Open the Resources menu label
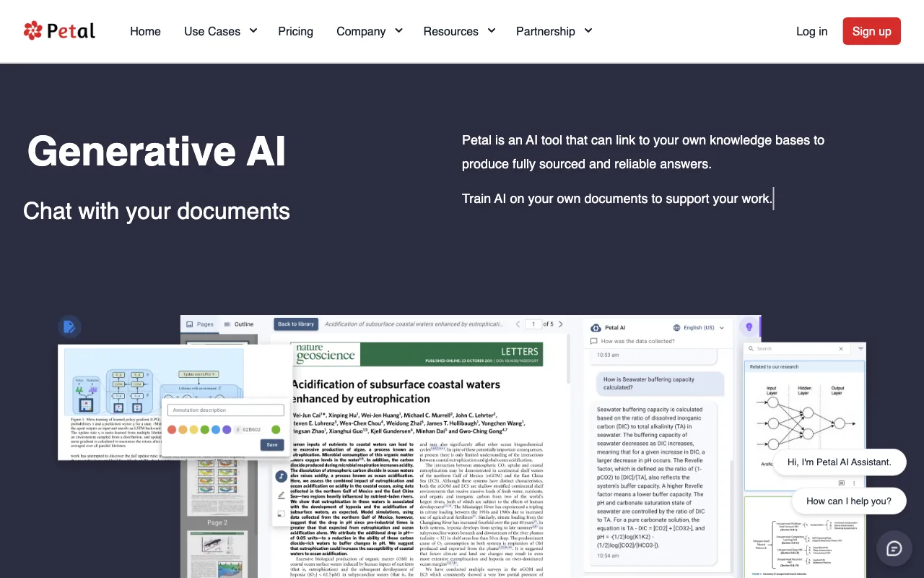 (450, 31)
